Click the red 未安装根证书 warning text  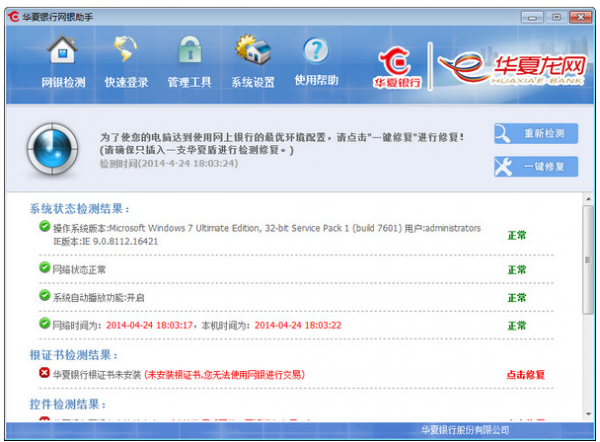pyautogui.click(x=224, y=374)
